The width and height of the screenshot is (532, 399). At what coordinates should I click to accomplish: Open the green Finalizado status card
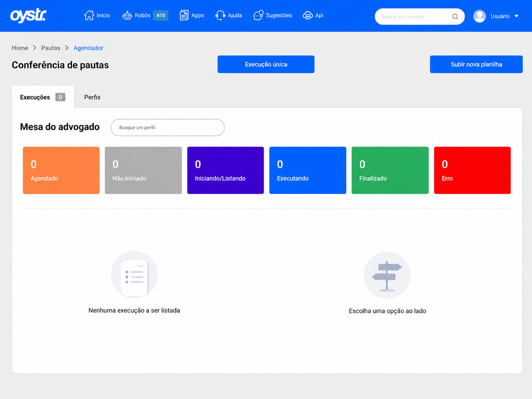(x=390, y=170)
